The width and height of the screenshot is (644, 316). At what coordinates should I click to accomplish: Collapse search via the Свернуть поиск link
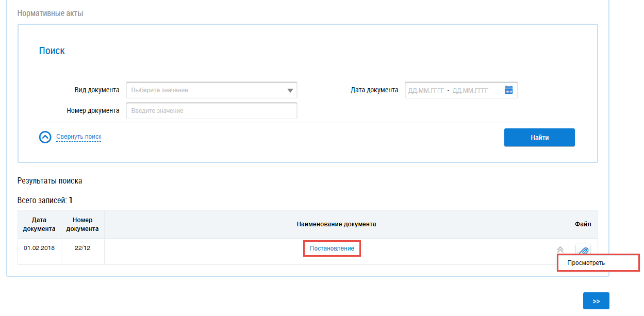click(78, 137)
